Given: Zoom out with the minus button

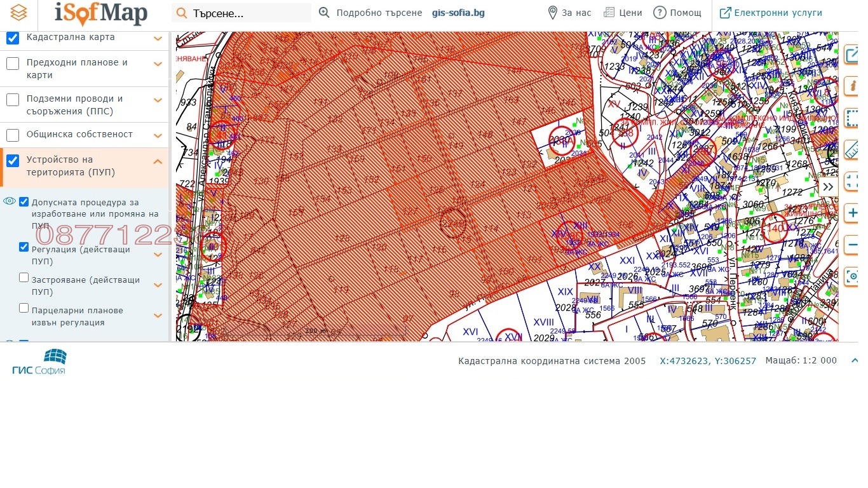Looking at the screenshot, I should point(852,245).
